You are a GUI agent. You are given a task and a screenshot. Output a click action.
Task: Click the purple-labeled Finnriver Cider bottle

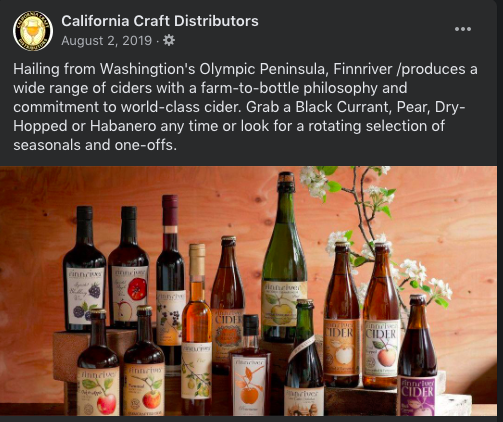click(x=417, y=355)
